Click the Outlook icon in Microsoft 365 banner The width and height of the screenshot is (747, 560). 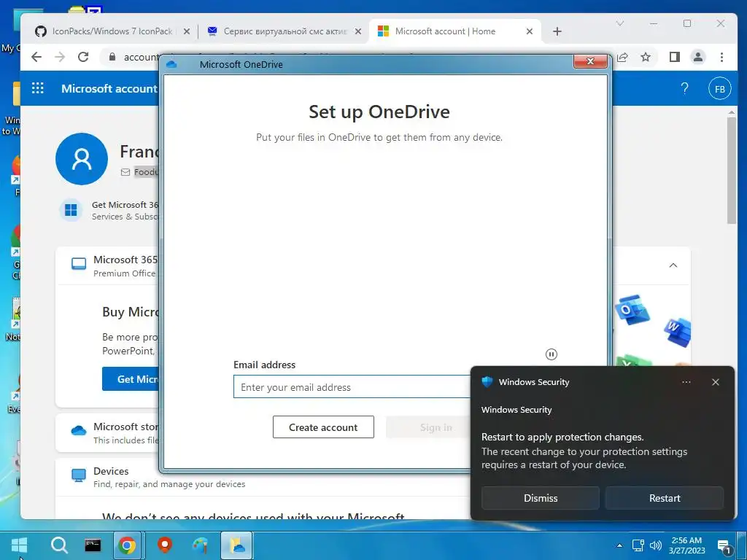[632, 310]
